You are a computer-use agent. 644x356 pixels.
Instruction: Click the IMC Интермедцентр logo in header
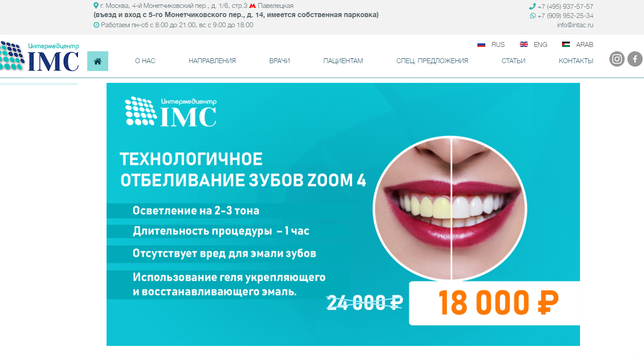(x=39, y=57)
